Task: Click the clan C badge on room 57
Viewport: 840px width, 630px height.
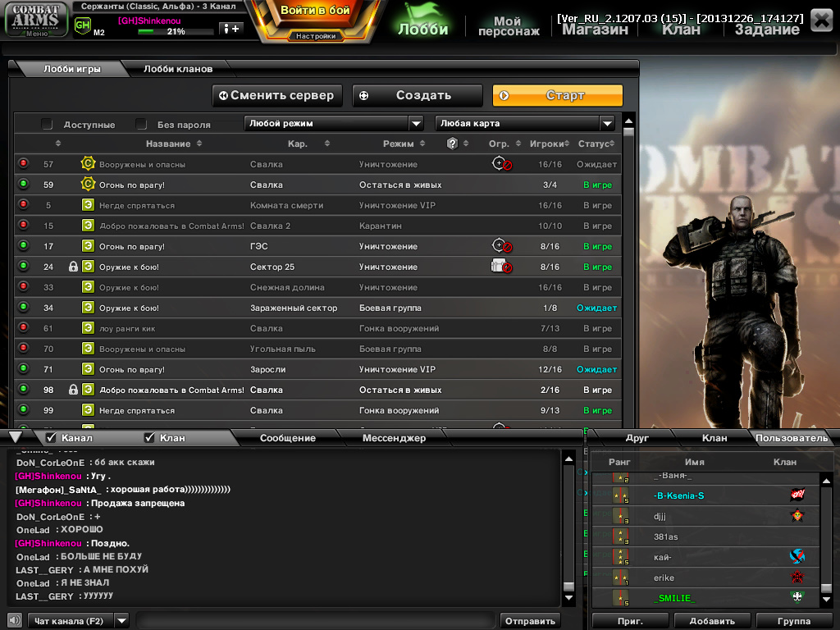Action: (88, 163)
